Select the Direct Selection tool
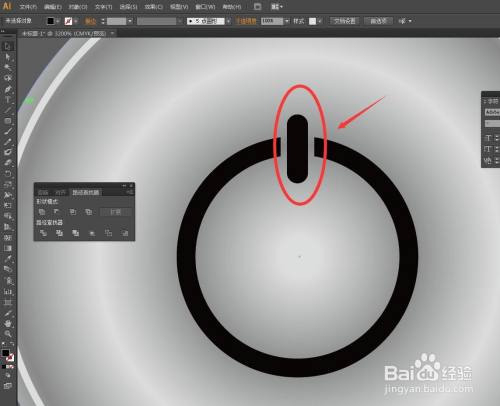Screen dimensions: 500x406 click(x=8, y=57)
